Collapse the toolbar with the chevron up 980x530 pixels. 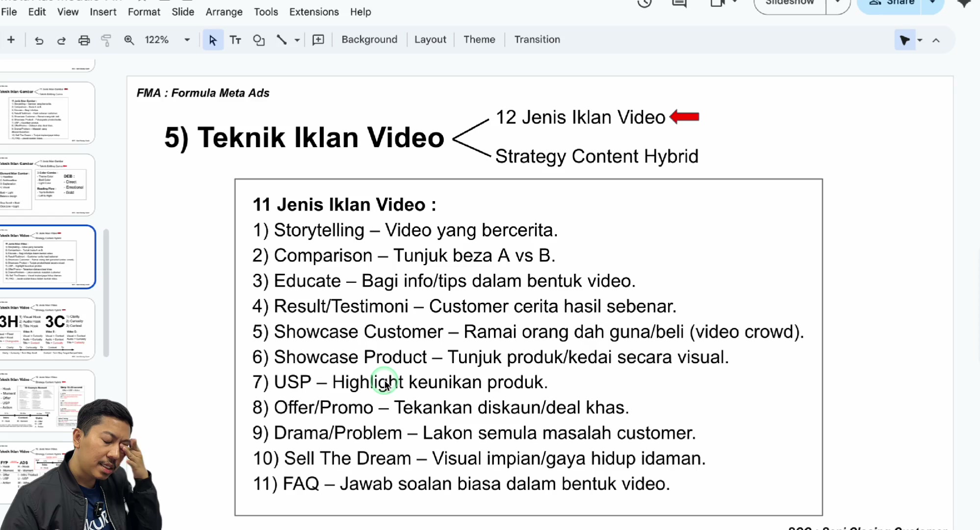(x=936, y=40)
